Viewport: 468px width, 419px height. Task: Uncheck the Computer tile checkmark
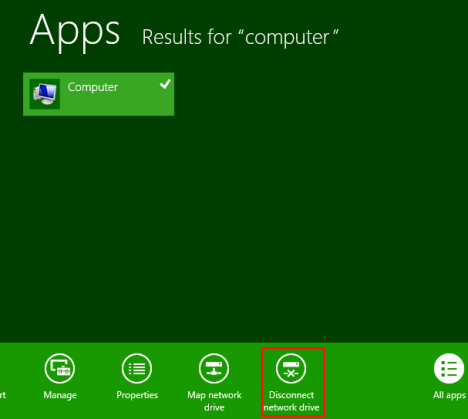click(x=165, y=84)
